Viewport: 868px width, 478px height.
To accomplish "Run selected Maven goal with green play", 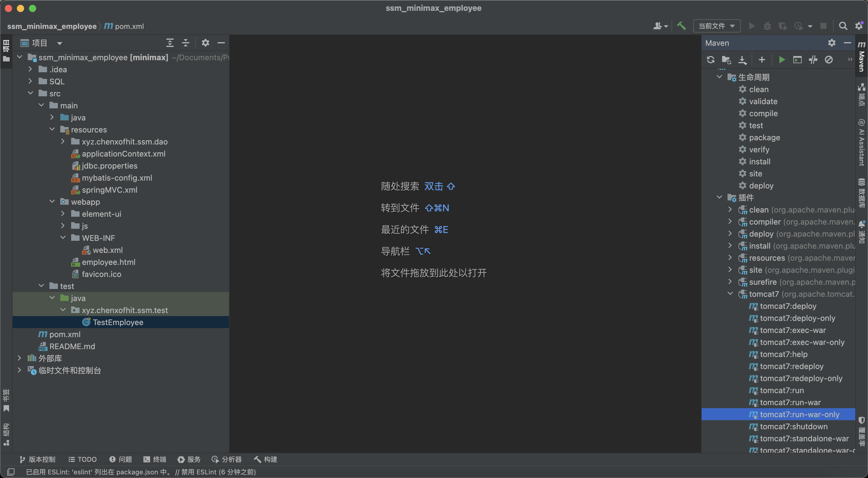I will point(782,60).
